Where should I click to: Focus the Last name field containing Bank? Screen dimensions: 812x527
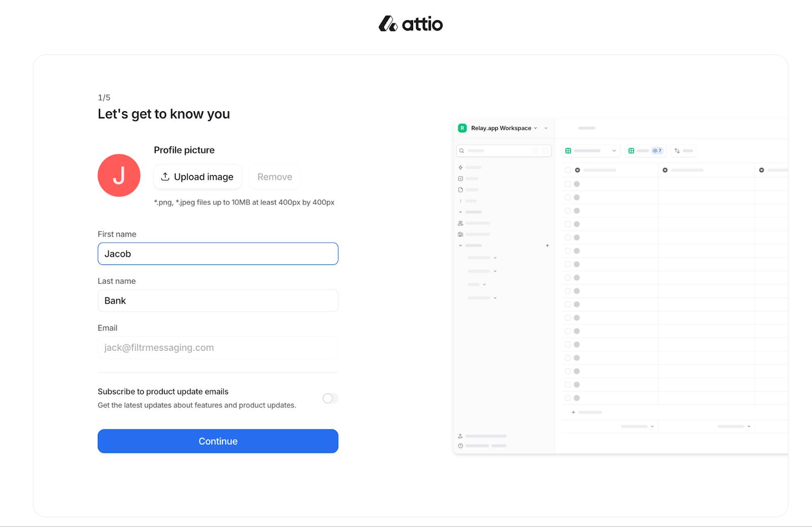pos(218,301)
